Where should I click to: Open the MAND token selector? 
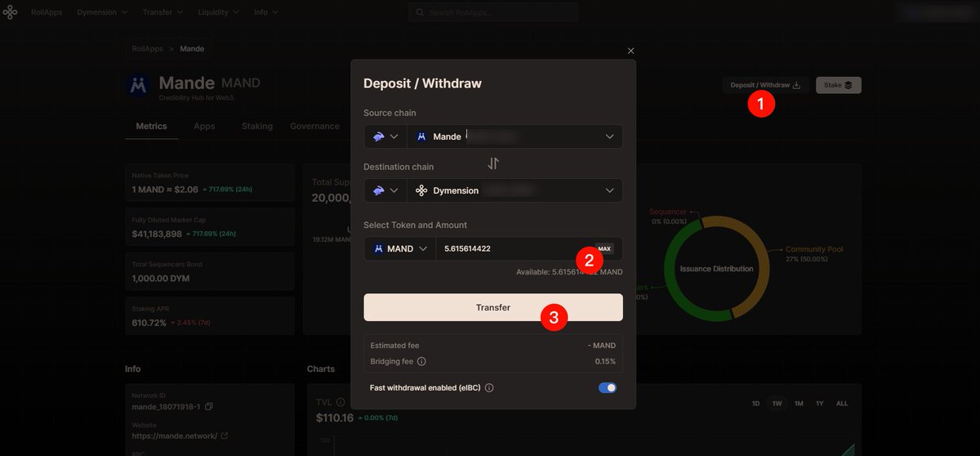(x=400, y=248)
